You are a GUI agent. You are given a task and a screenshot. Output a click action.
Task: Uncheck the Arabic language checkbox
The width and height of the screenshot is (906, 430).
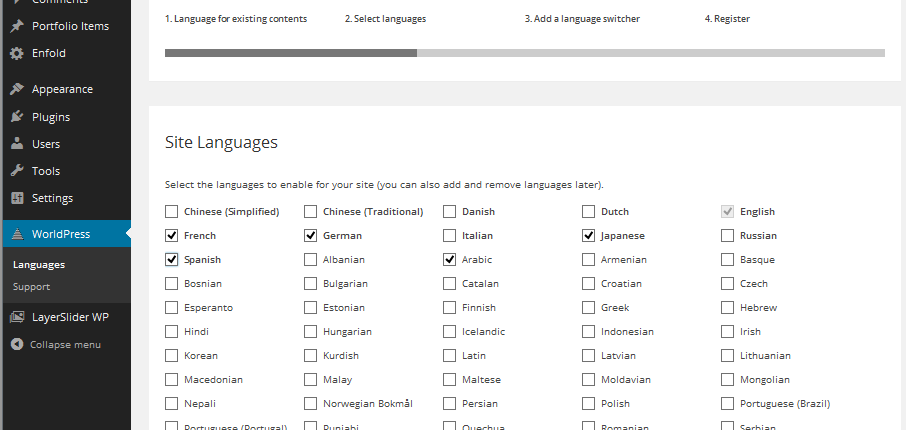click(449, 260)
